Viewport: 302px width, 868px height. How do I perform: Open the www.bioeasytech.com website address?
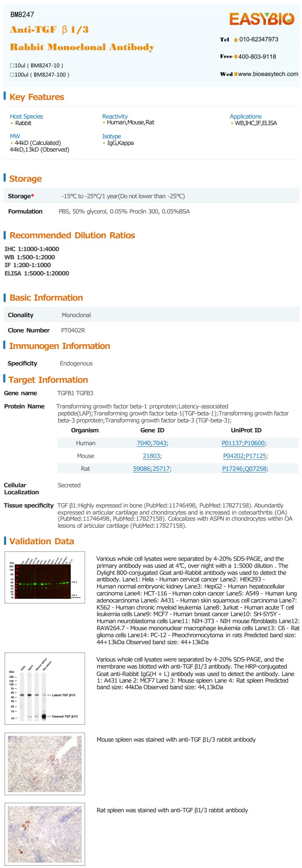268,74
